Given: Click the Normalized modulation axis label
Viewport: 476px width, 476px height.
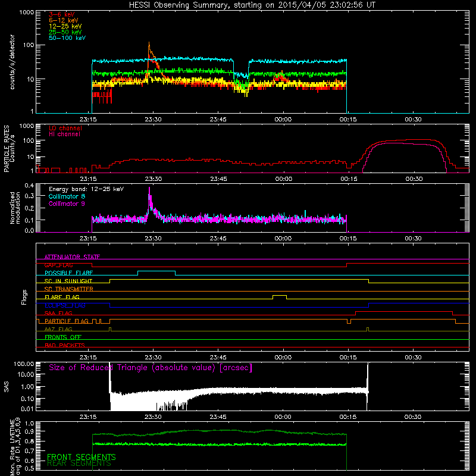Looking at the screenshot, I should click(15, 208).
